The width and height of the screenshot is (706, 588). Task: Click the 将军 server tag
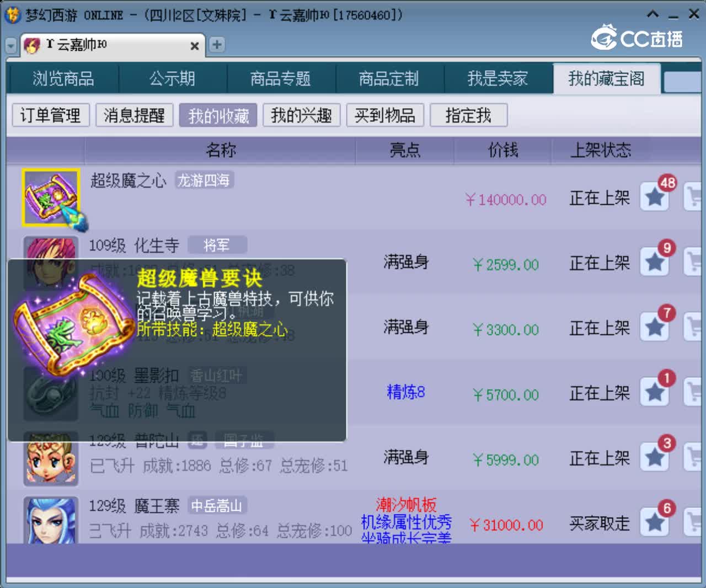217,245
